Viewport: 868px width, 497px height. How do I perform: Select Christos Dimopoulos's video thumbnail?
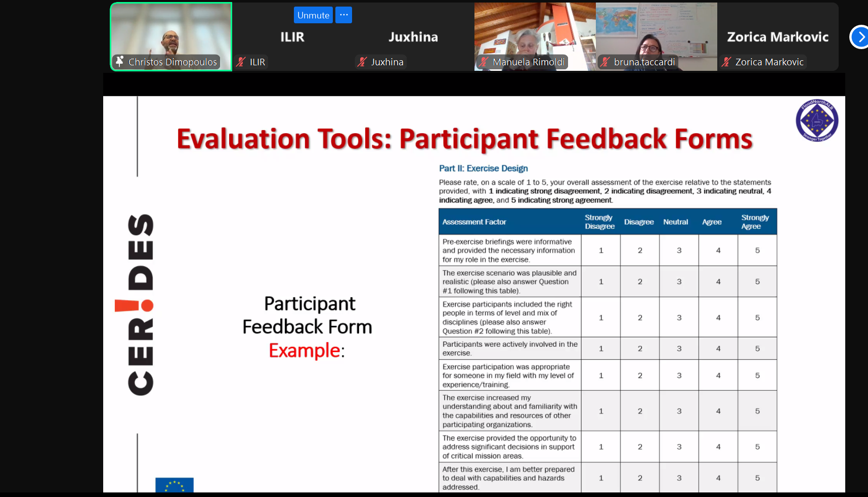pyautogui.click(x=171, y=37)
